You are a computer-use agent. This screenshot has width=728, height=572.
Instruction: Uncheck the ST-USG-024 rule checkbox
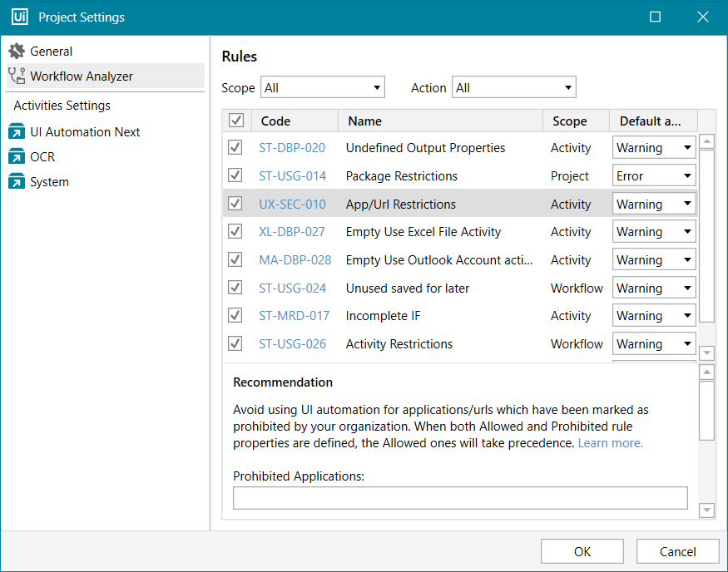coord(235,288)
